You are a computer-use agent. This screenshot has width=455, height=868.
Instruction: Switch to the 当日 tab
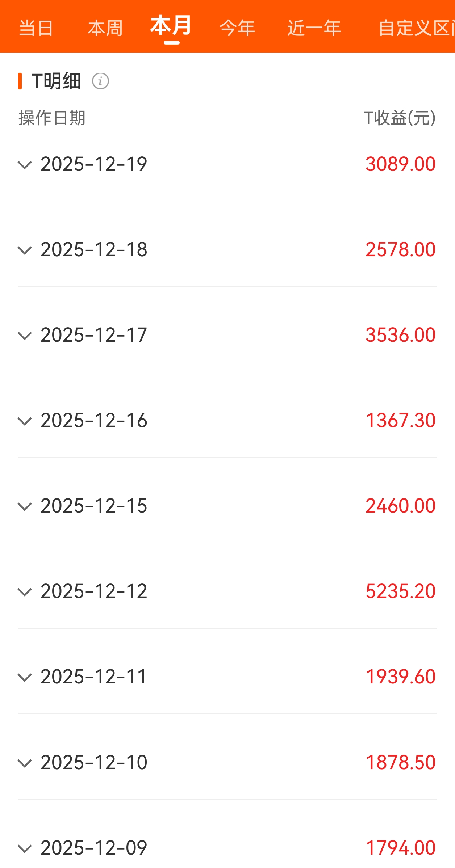(36, 28)
